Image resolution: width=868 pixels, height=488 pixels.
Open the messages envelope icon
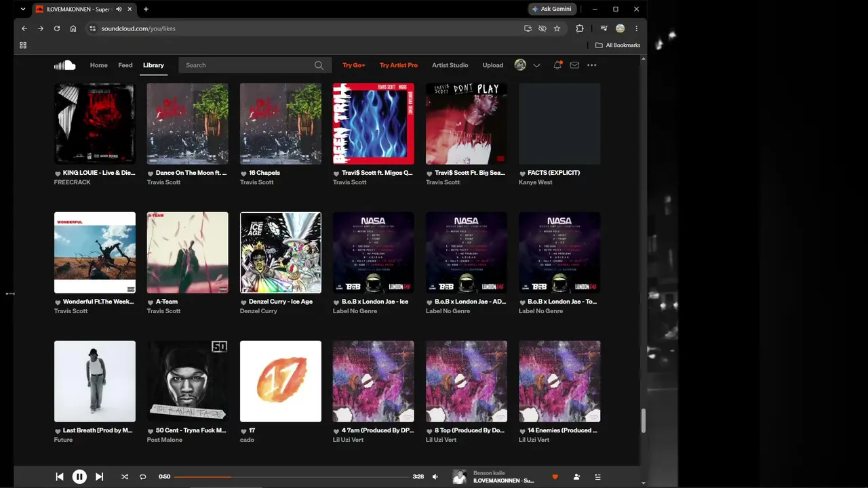point(574,65)
